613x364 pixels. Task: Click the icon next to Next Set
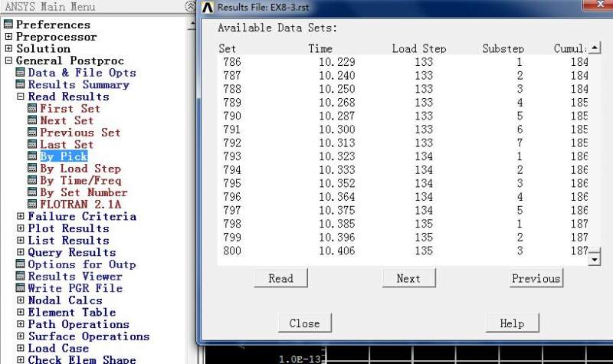click(x=32, y=120)
